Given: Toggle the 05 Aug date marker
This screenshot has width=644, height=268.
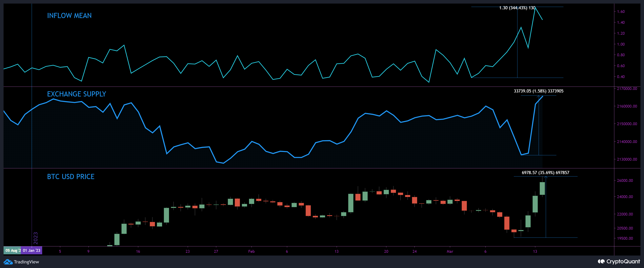Looking at the screenshot, I should pyautogui.click(x=12, y=250).
